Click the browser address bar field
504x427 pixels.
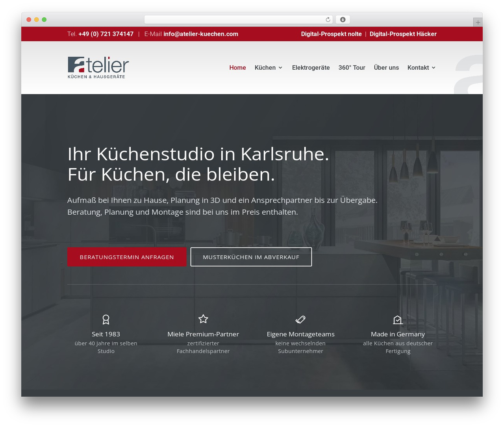tap(239, 20)
